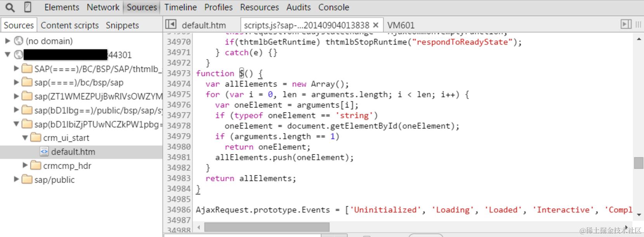Click the horizontal scrollbar thumb
Image resolution: width=644 pixels, height=237 pixels.
pyautogui.click(x=267, y=227)
